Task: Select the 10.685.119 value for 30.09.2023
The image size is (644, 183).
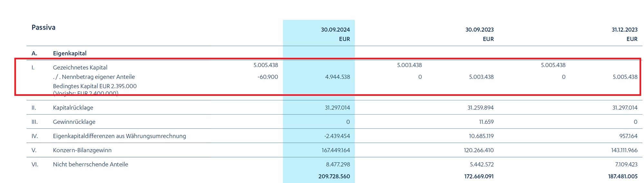Action: pyautogui.click(x=481, y=136)
